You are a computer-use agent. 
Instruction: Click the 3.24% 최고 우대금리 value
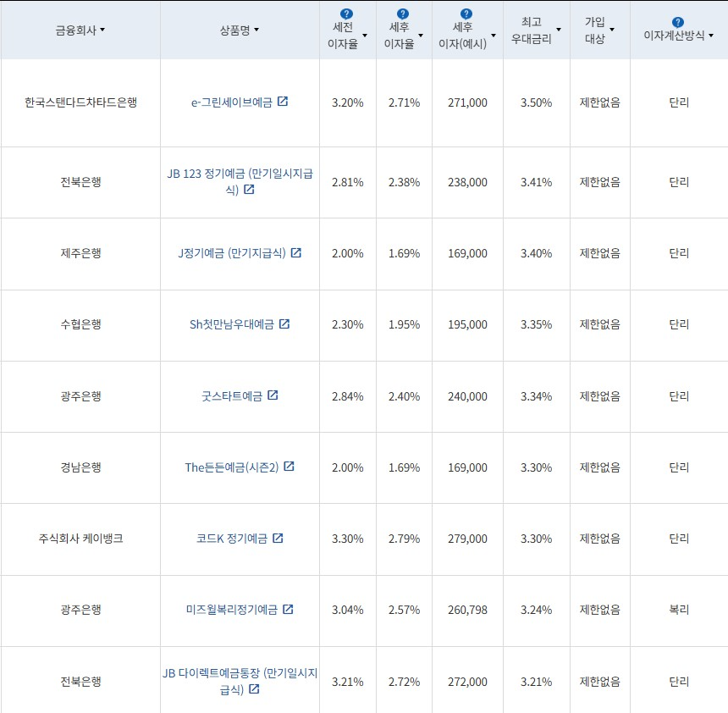coord(536,610)
